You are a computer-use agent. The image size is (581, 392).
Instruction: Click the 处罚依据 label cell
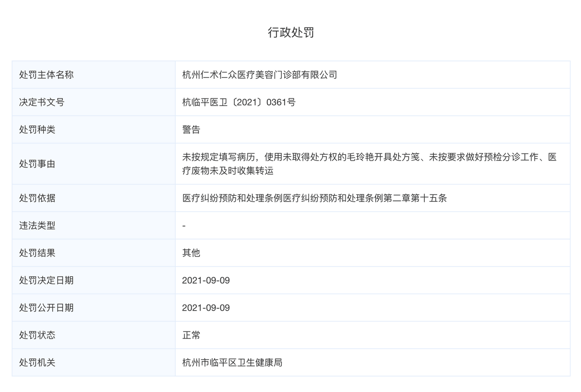click(37, 198)
